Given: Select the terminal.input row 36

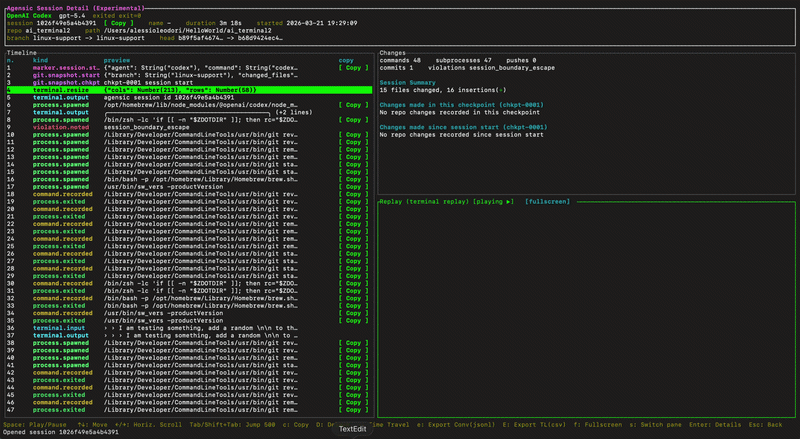Looking at the screenshot, I should 60,327.
